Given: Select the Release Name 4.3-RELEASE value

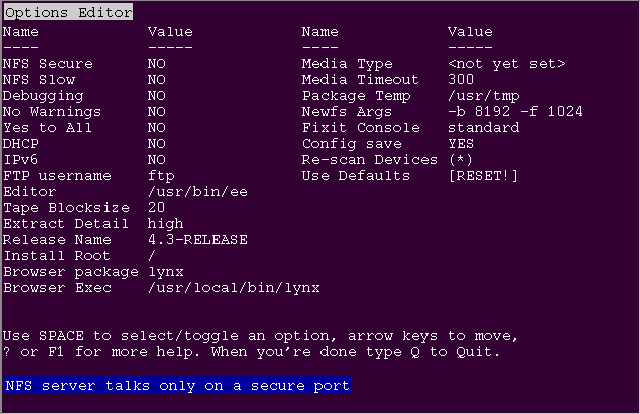Looking at the screenshot, I should (196, 240).
